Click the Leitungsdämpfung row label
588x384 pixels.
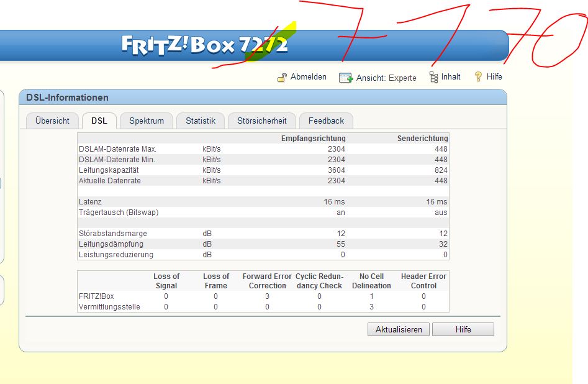(111, 244)
